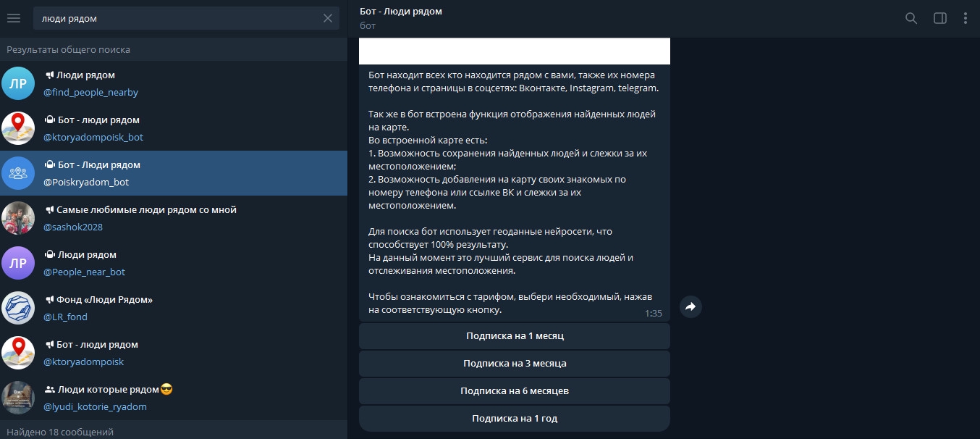
Task: Click the ЛР avatar of @find_people_nearby
Action: (x=18, y=83)
